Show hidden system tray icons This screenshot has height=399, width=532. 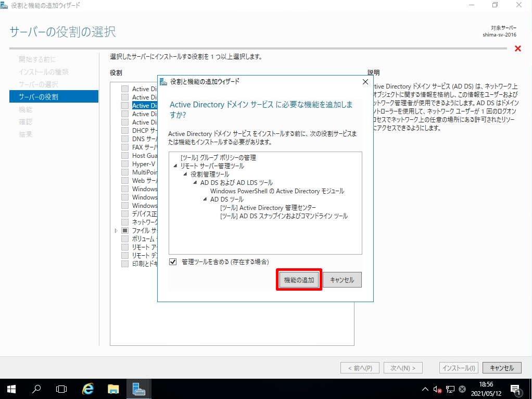425,389
